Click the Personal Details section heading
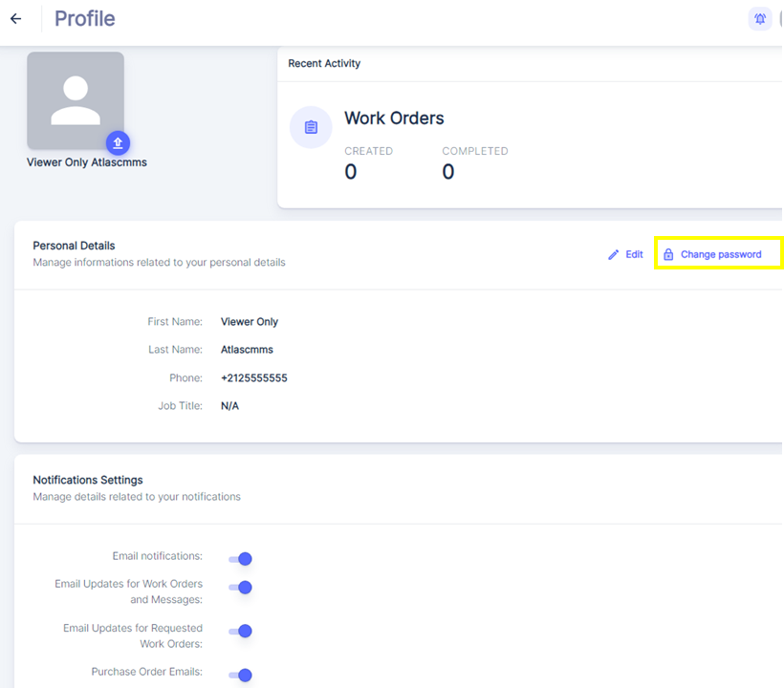The height and width of the screenshot is (688, 784). point(74,247)
